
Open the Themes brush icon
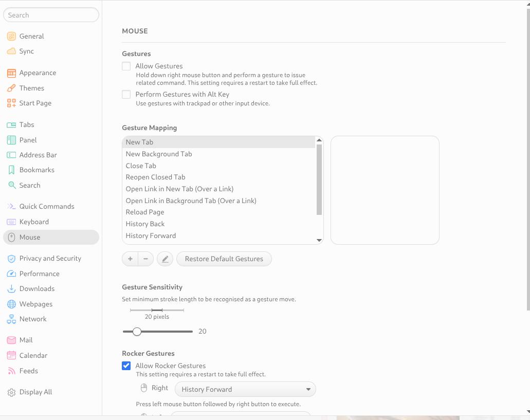click(11, 88)
